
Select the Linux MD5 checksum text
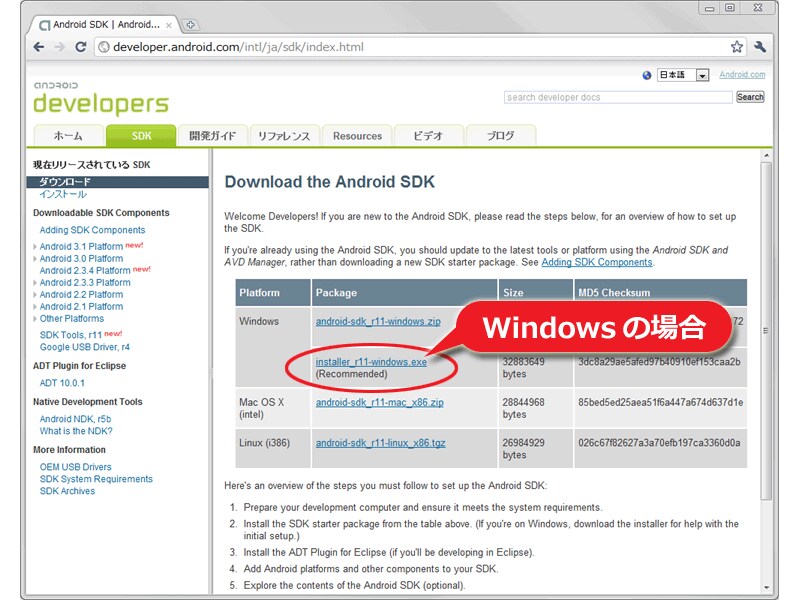659,443
